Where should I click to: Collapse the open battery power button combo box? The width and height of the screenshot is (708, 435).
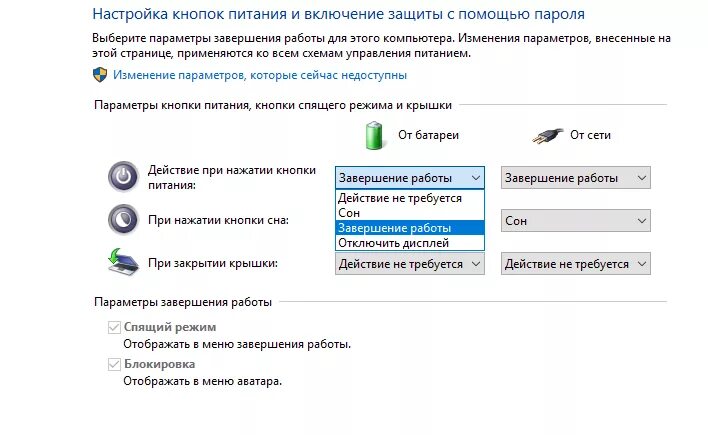[x=410, y=178]
